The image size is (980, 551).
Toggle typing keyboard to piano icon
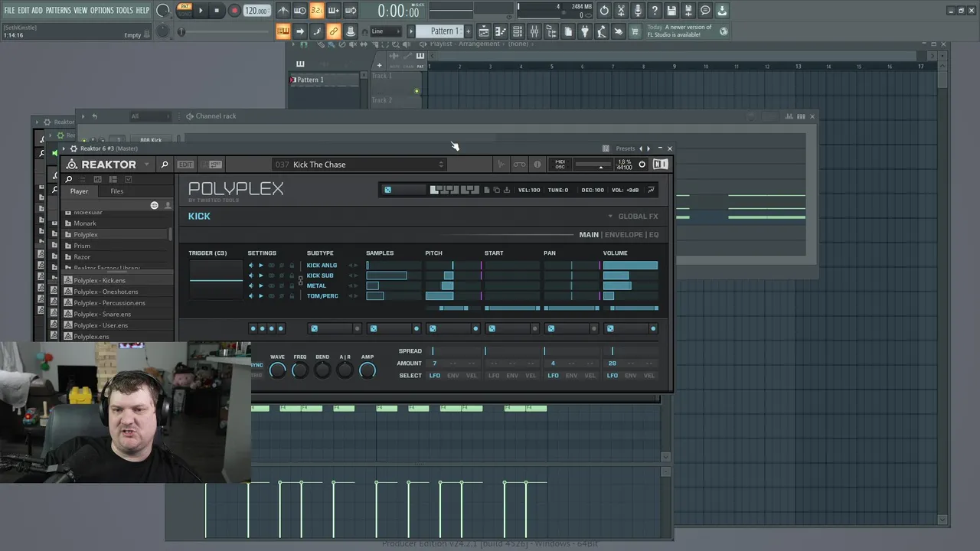click(283, 31)
